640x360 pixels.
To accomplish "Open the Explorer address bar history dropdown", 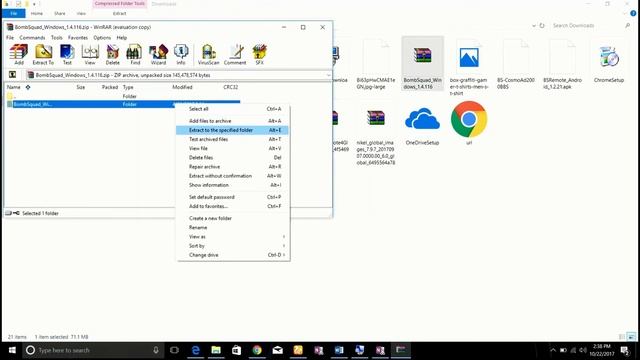I will pyautogui.click(x=533, y=26).
